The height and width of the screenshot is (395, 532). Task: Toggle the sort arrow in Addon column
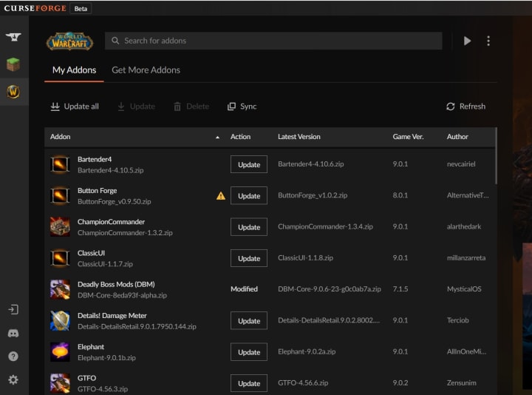pyautogui.click(x=217, y=137)
